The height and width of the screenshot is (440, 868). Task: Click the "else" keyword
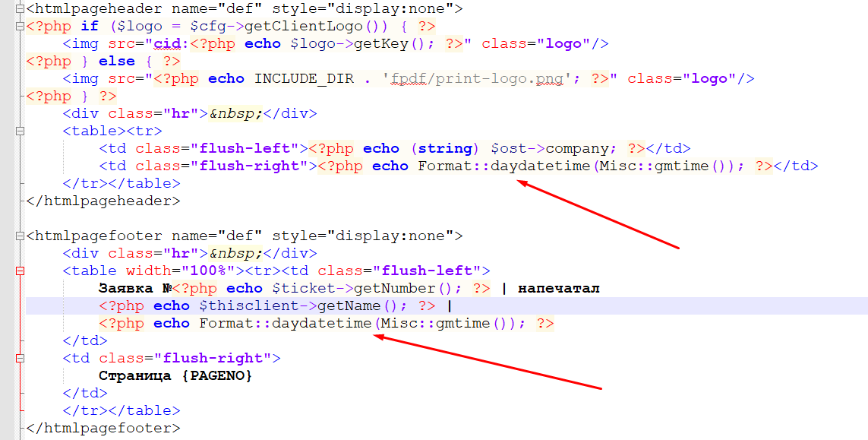(x=117, y=61)
